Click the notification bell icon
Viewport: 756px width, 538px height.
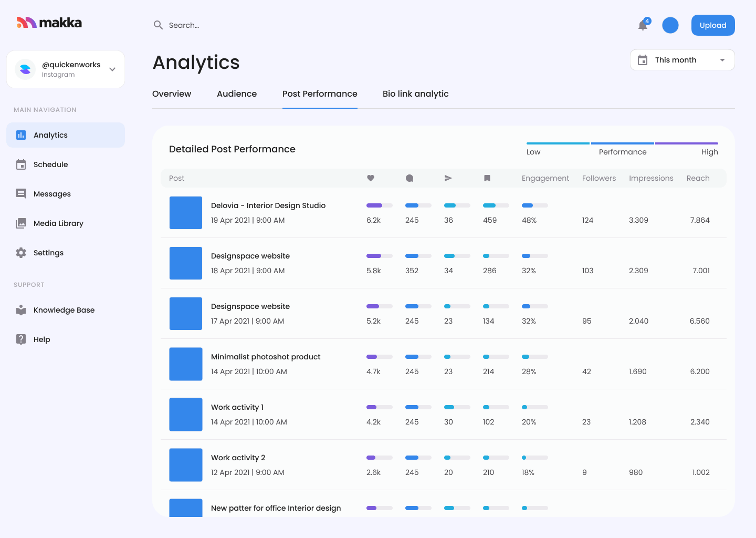pyautogui.click(x=643, y=25)
